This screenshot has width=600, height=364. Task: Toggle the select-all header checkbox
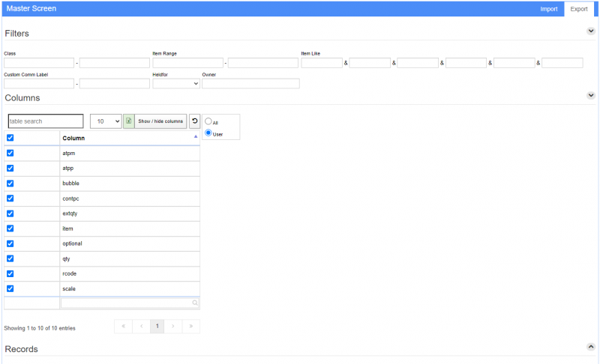10,138
